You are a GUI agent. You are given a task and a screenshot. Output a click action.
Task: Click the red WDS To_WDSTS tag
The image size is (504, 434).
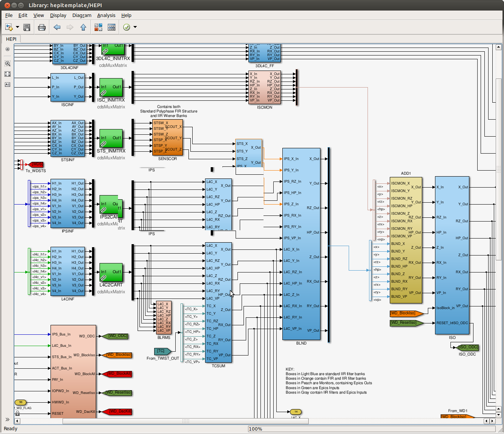(36, 165)
